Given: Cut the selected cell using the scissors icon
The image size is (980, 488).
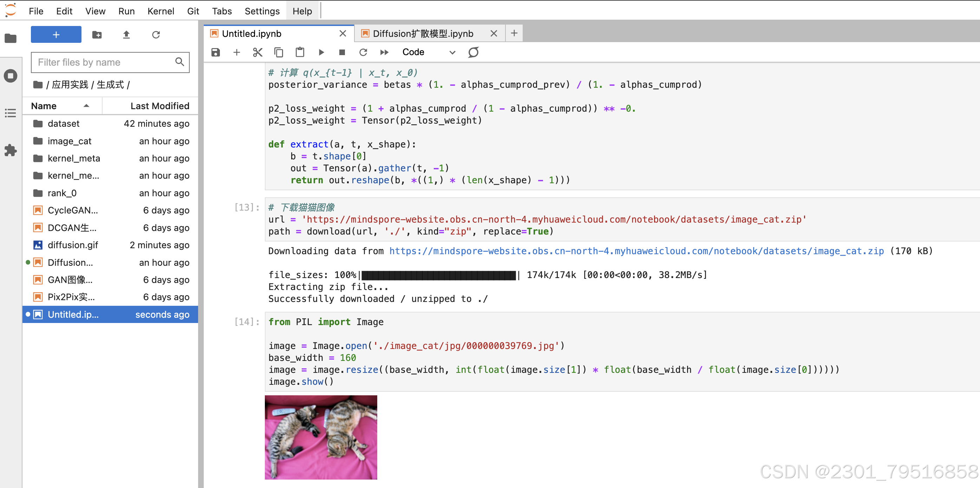Looking at the screenshot, I should (257, 52).
